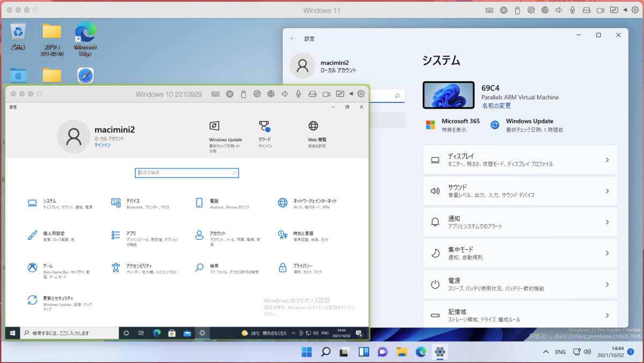Go back with arrow in Windows 11 settings
Viewport: 644px width, 363px height.
tap(292, 39)
